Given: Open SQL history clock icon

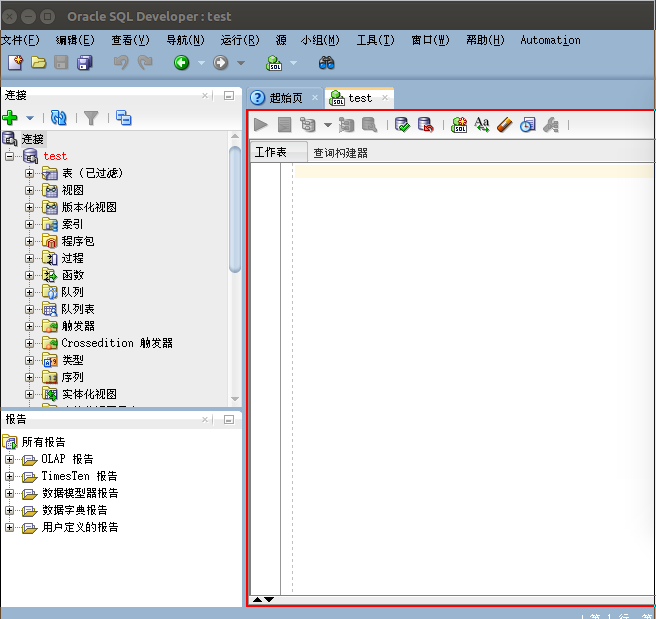Looking at the screenshot, I should [x=528, y=124].
